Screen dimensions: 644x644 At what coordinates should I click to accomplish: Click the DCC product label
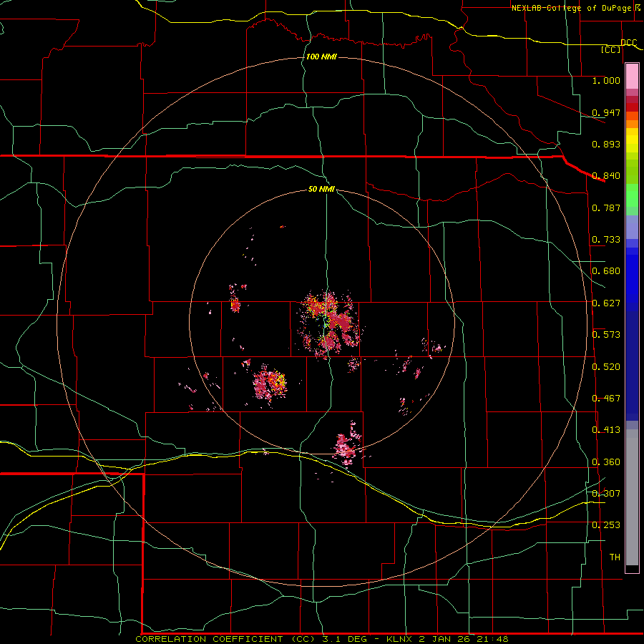[628, 42]
